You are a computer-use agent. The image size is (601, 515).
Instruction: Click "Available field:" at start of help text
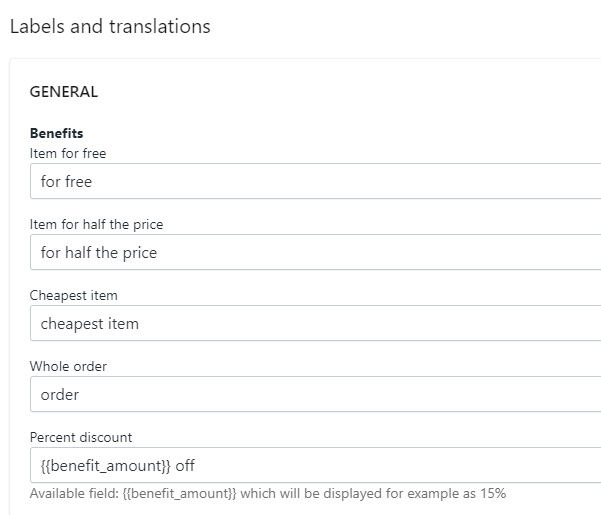(x=73, y=494)
